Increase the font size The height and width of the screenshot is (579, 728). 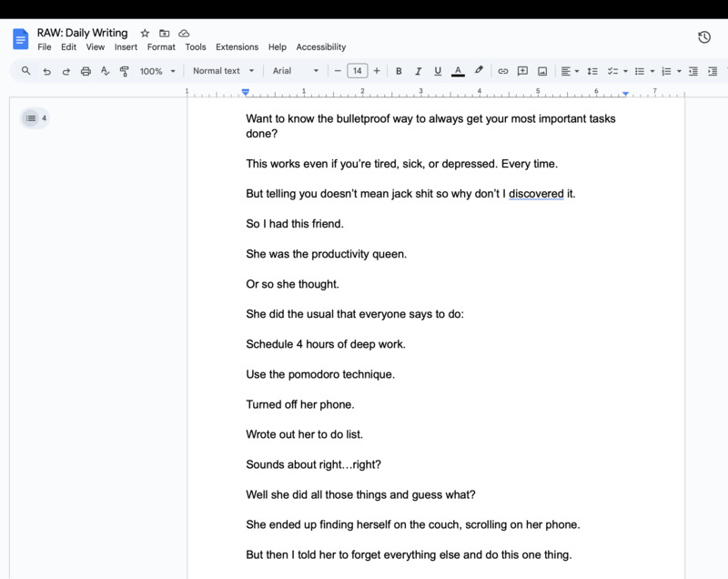click(x=377, y=71)
